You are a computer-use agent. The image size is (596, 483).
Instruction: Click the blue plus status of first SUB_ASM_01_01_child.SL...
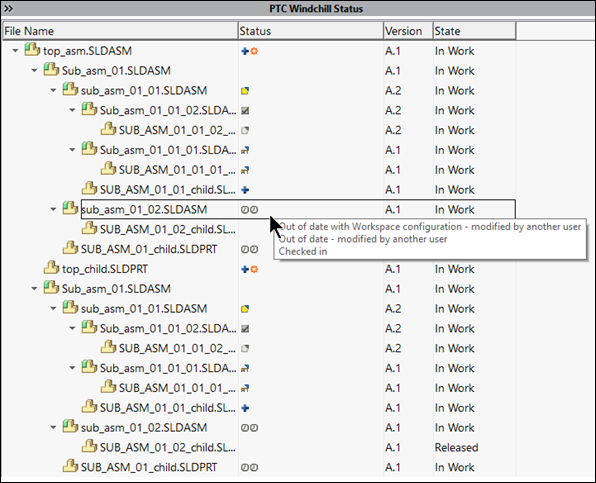[x=245, y=190]
